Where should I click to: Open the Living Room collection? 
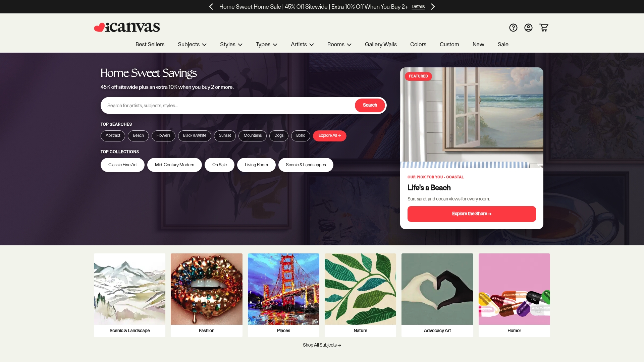pos(256,165)
